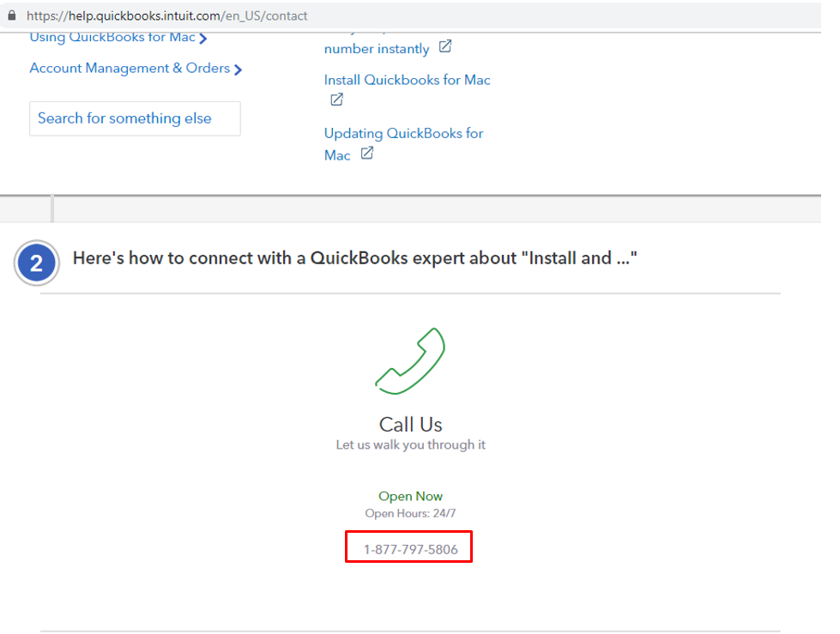Click the external-link icon after "number instantly"

pyautogui.click(x=444, y=47)
